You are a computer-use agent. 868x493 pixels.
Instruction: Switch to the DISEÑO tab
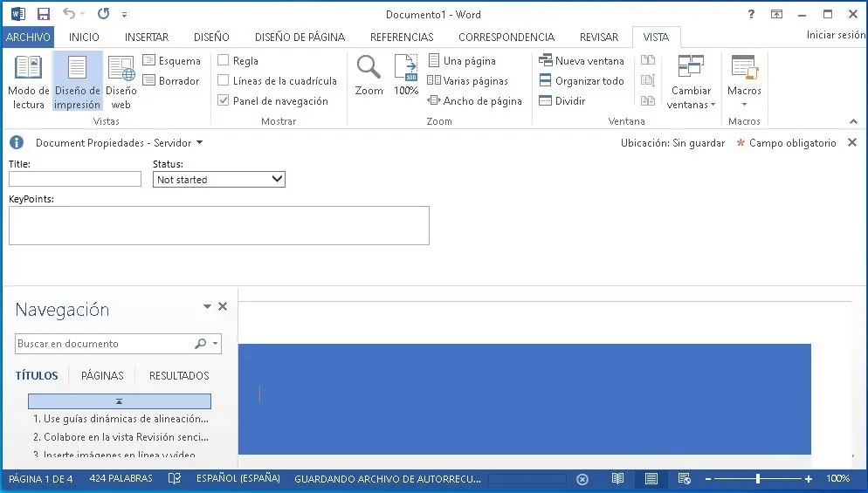[x=211, y=37]
